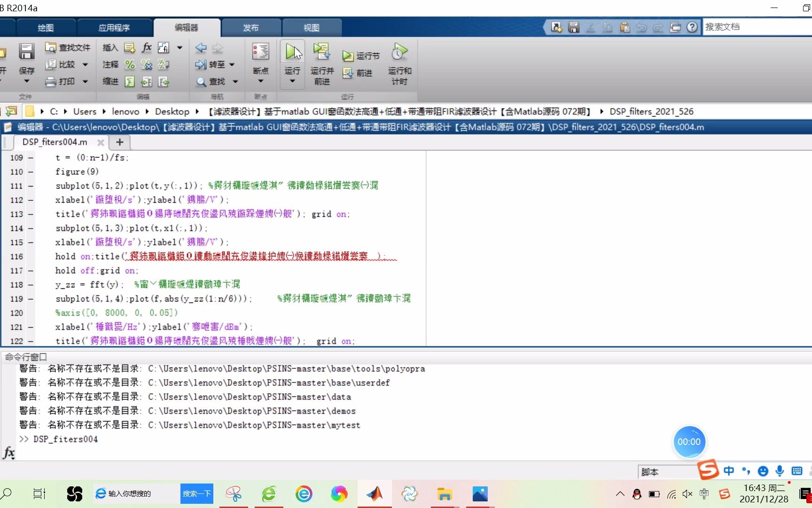Expand the Breakpoints (断点) dropdown arrow
Screen dimensions: 812x508
[x=260, y=81]
